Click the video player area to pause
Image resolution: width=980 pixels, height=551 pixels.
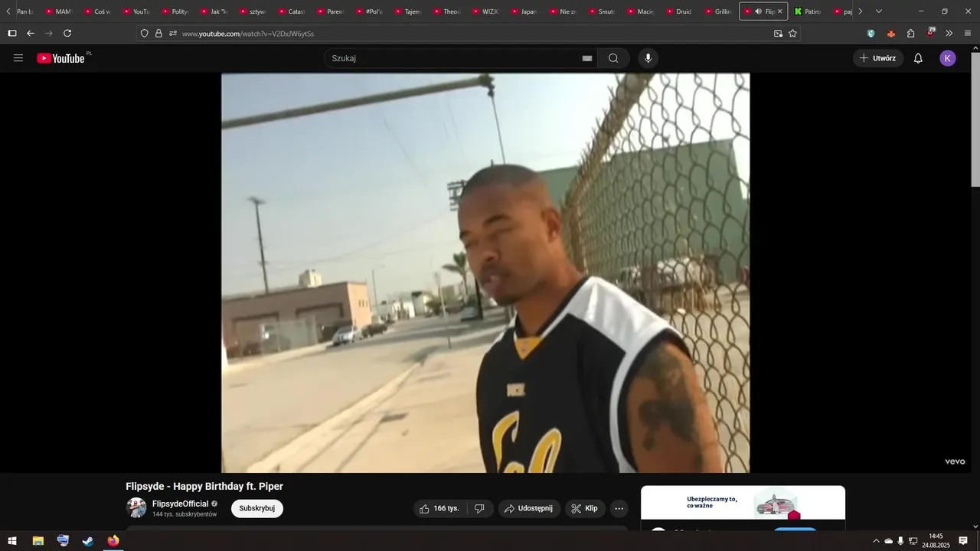(485, 272)
